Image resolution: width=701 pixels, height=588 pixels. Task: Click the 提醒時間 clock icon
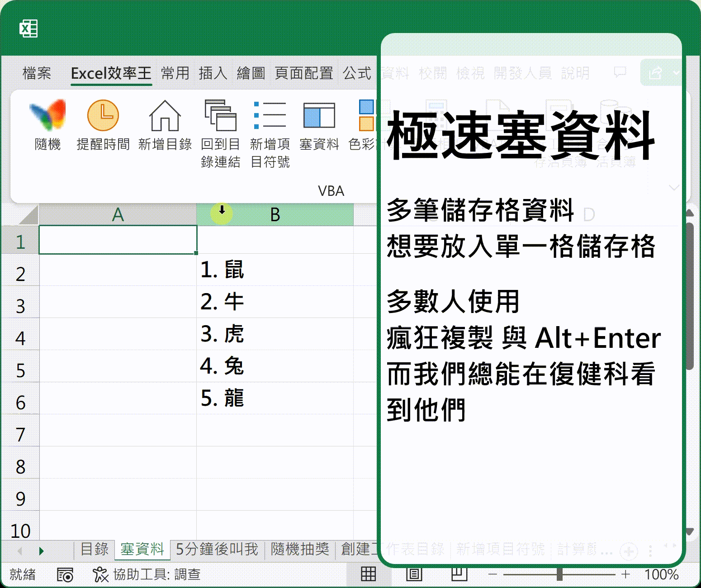coord(103,116)
